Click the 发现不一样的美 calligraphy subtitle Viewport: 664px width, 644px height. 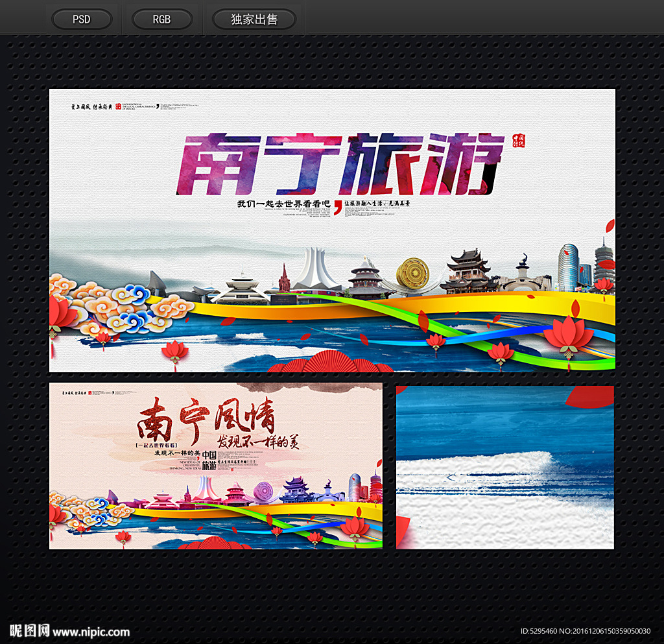pyautogui.click(x=258, y=442)
